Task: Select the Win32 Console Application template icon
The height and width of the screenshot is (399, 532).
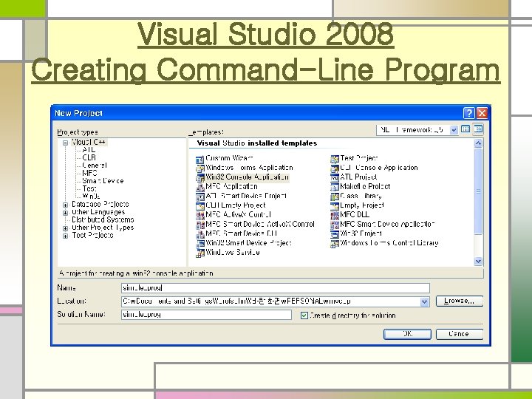Action: tap(199, 177)
